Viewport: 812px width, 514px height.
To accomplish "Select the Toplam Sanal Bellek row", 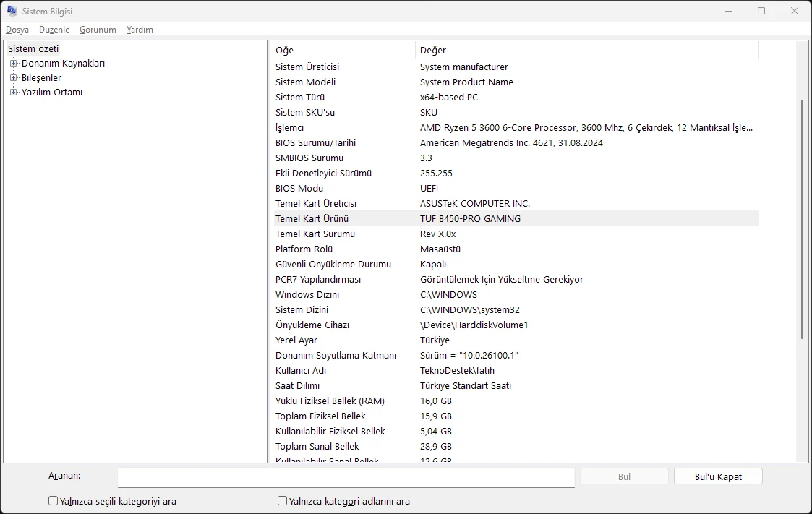I will 516,446.
